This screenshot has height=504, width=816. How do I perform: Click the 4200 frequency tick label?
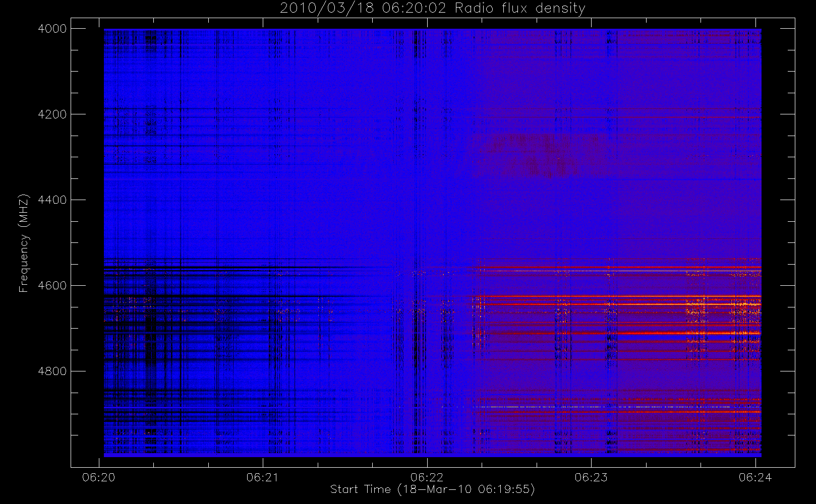click(x=52, y=114)
